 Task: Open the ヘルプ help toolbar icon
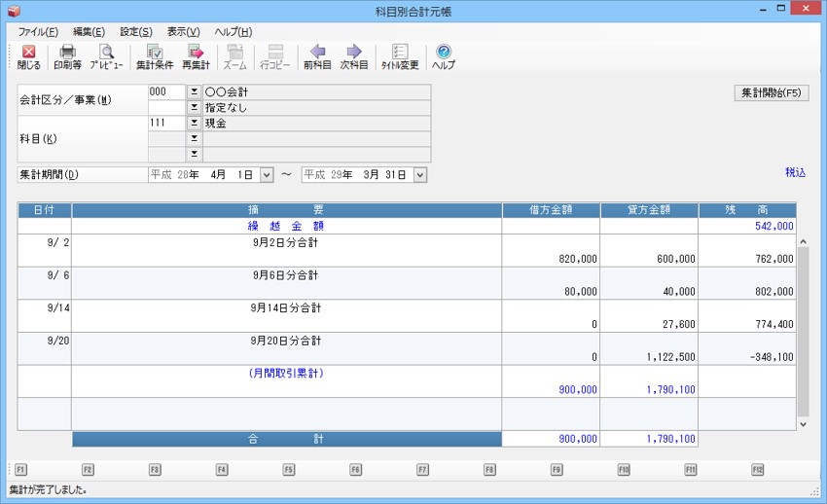click(444, 56)
